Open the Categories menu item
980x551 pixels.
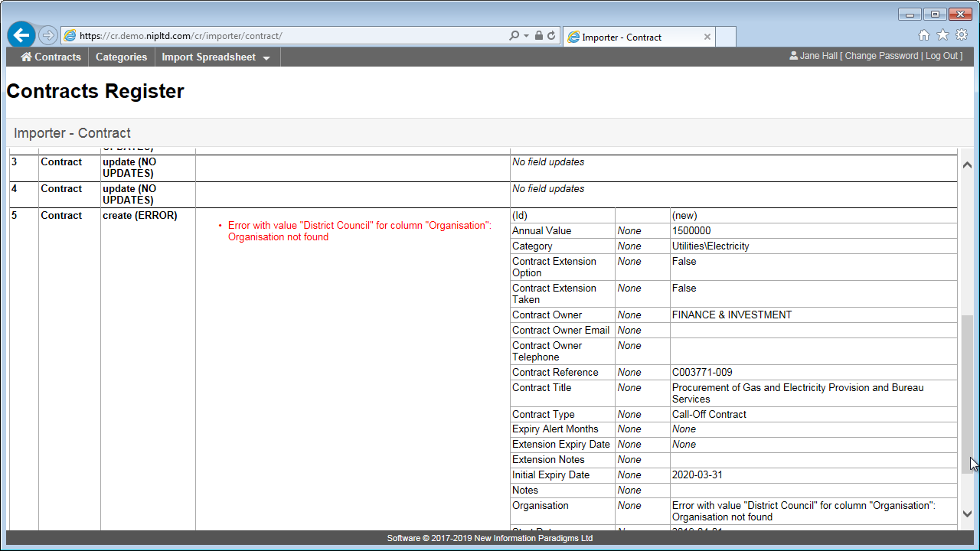point(121,57)
